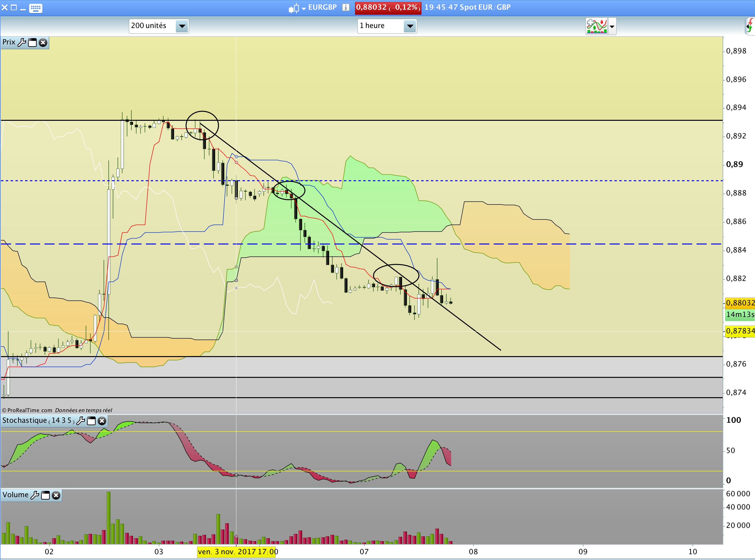Open Volume panel wrench settings

pos(35,495)
